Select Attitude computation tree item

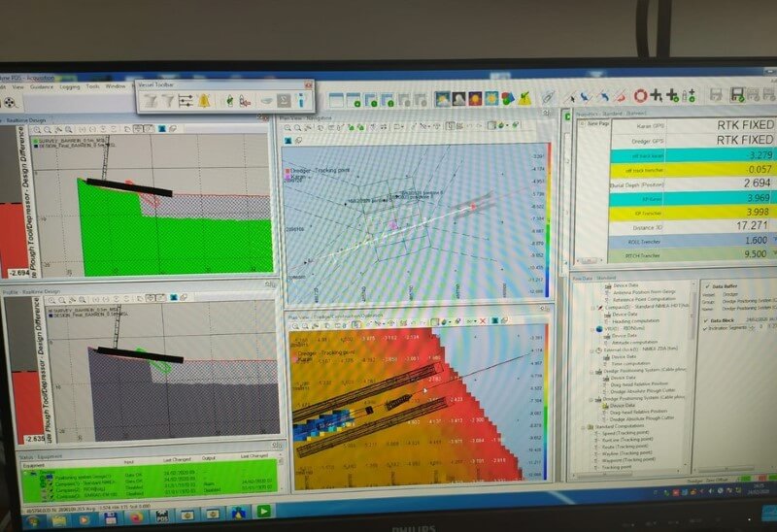(635, 343)
